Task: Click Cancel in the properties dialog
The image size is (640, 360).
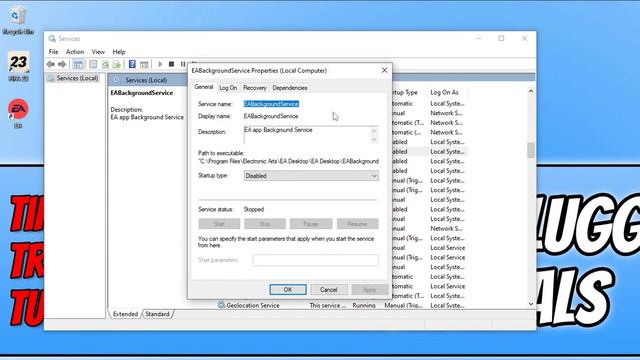Action: pyautogui.click(x=329, y=289)
